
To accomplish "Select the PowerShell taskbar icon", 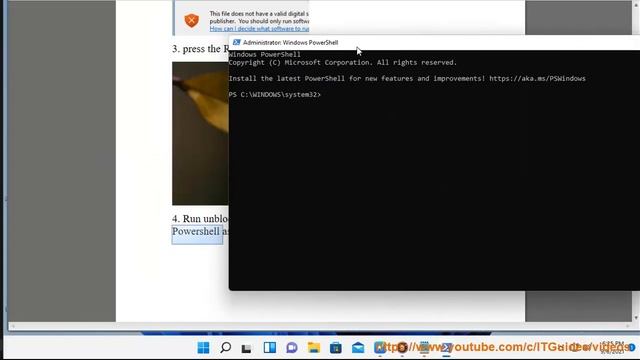I will (446, 347).
